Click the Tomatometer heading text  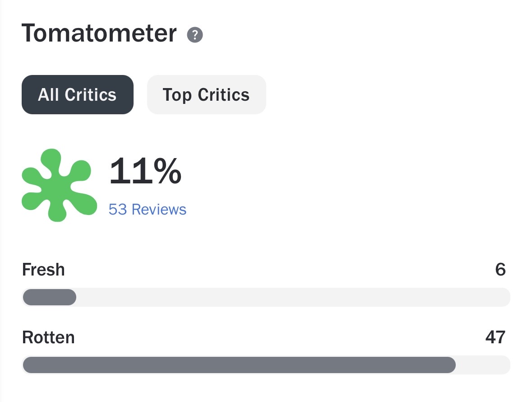tap(99, 33)
